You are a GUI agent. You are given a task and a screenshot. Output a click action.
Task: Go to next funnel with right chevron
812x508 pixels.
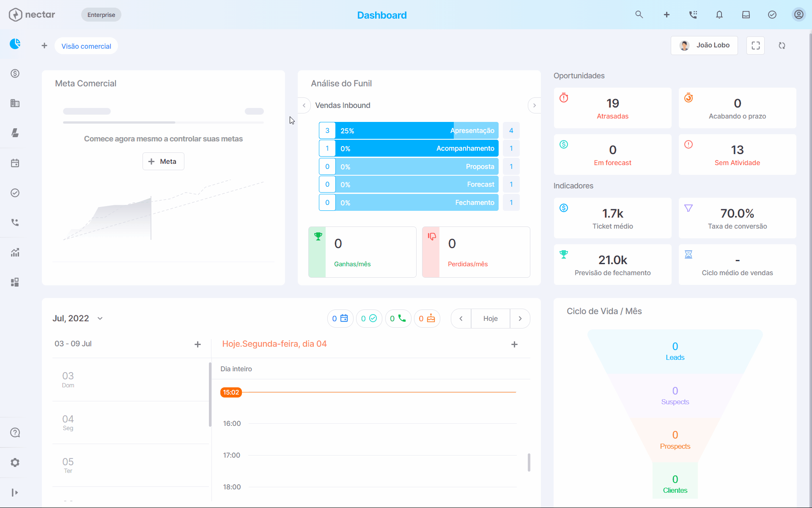[x=534, y=105]
